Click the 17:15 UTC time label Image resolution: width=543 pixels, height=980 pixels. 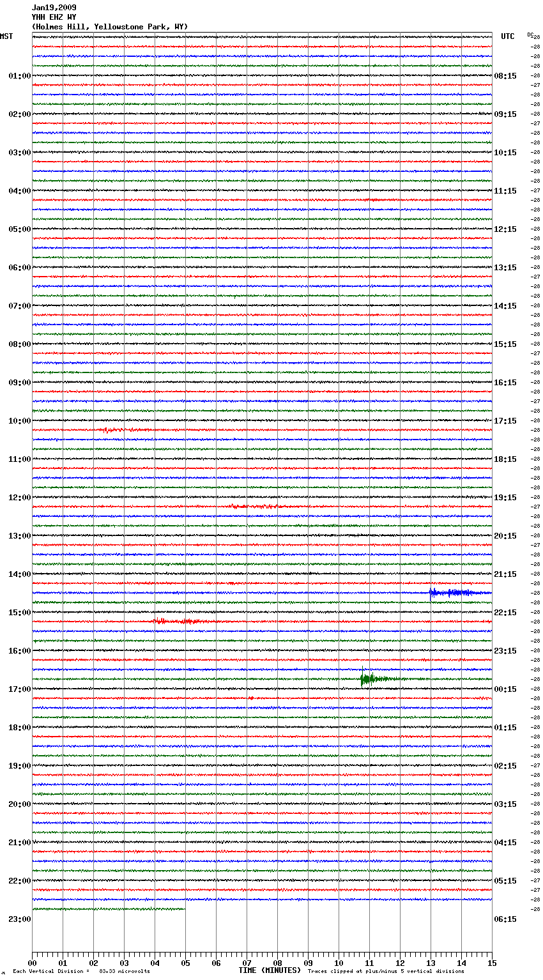point(505,421)
